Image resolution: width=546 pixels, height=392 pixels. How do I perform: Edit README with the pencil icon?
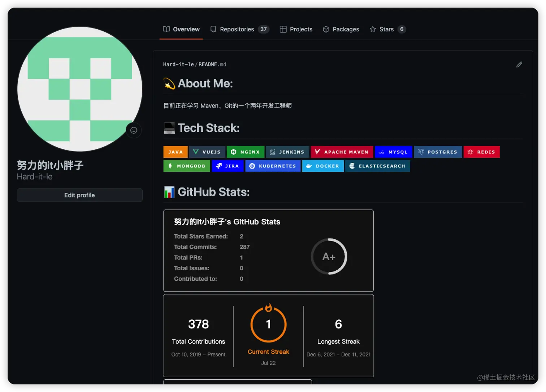pos(519,64)
